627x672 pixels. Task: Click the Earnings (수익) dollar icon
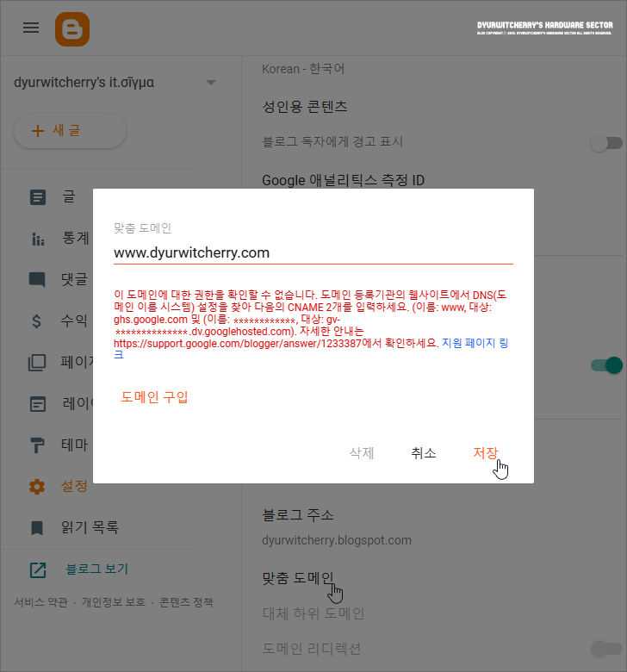click(37, 321)
